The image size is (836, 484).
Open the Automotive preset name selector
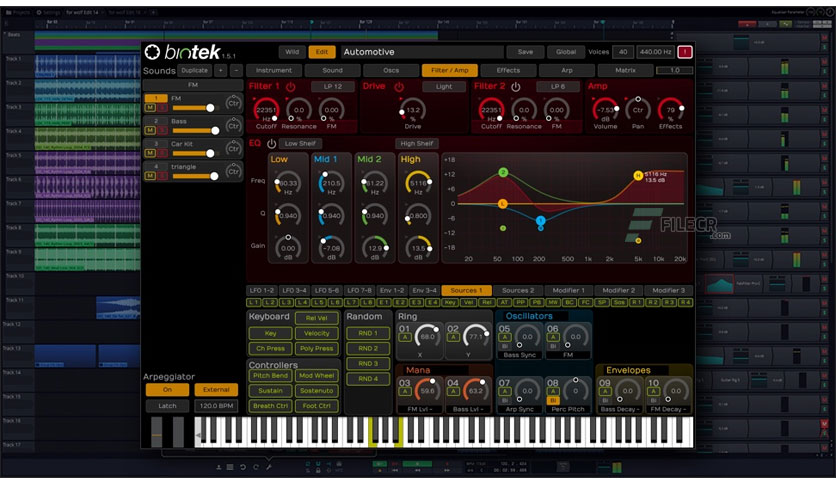[422, 52]
